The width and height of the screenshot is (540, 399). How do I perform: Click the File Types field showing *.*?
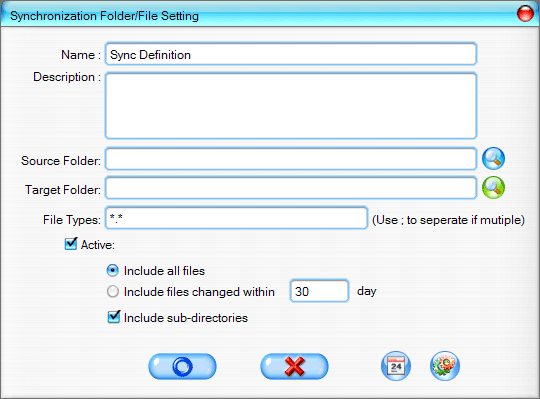pos(236,218)
